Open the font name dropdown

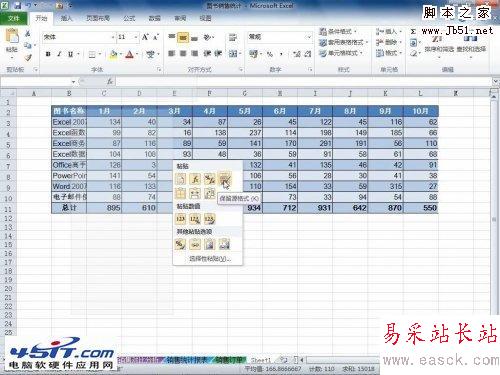[112, 37]
